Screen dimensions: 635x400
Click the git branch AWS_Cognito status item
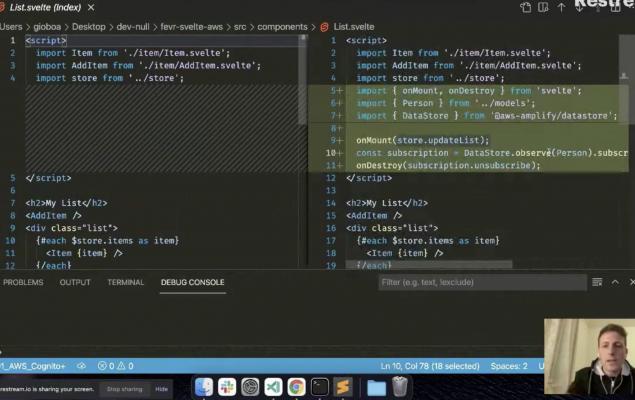coord(32,366)
